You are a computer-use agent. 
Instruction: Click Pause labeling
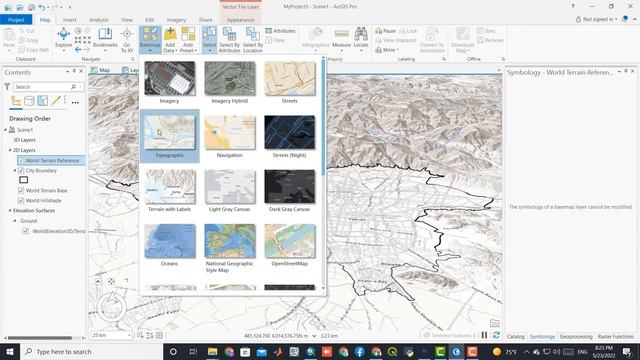click(385, 31)
